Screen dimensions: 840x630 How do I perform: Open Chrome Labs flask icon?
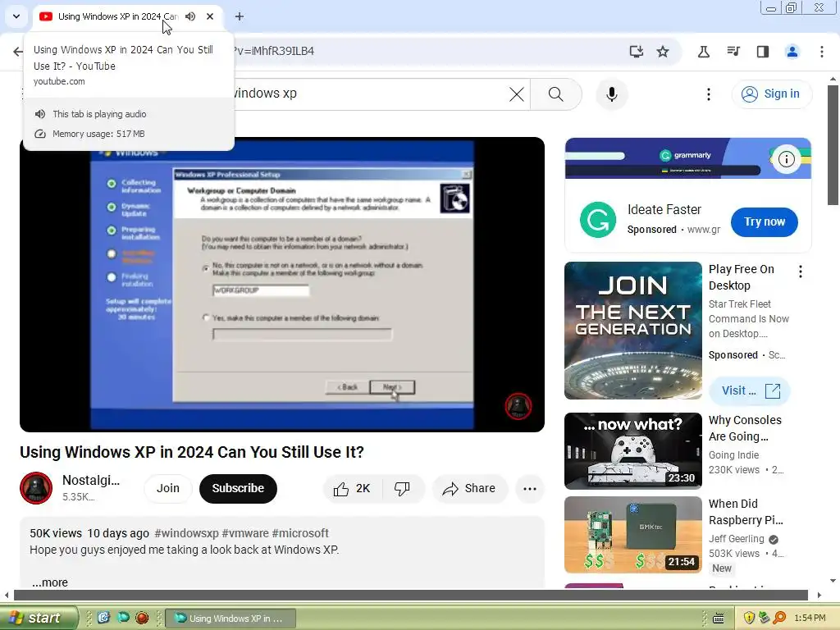click(704, 52)
